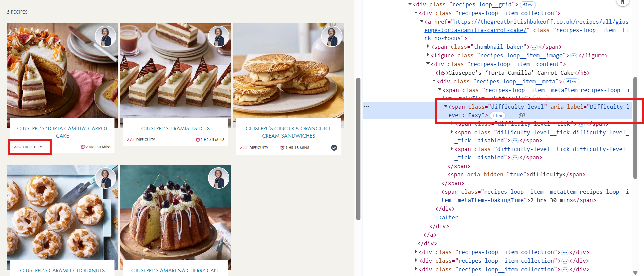Viewport: 644px width, 276px height.
Task: Click the ellipsis badge of the third collapsed collection div
Action: 565,270
